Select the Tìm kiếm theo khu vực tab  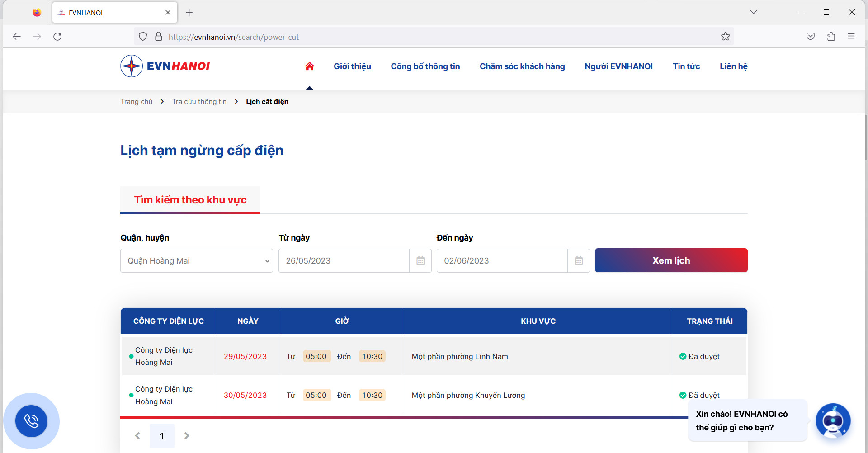190,200
